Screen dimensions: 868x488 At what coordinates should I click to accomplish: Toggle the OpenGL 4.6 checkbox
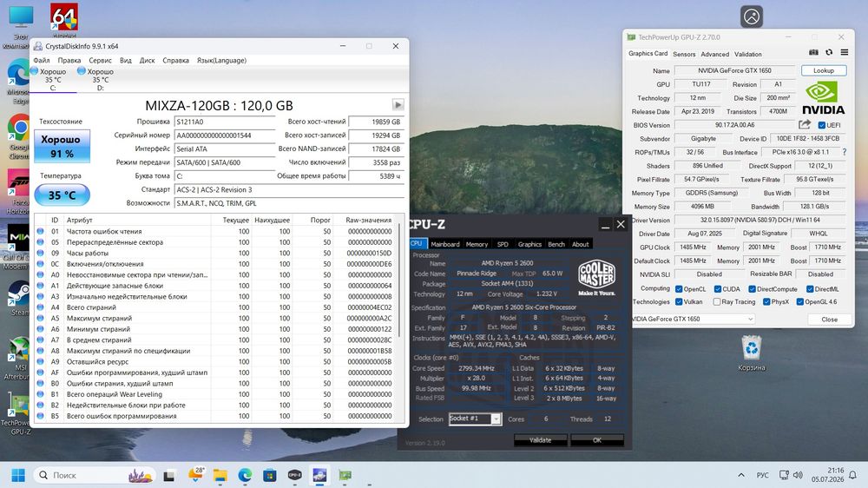[x=800, y=302]
